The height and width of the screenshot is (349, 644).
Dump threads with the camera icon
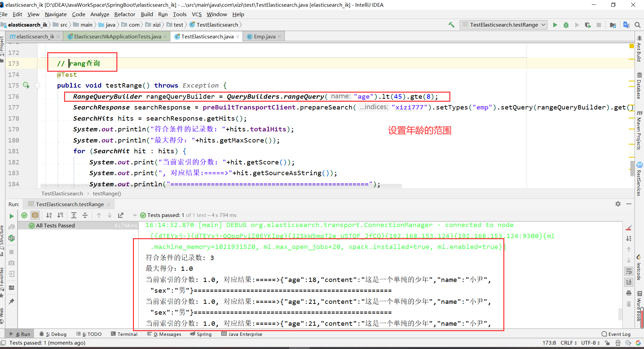[x=11, y=263]
